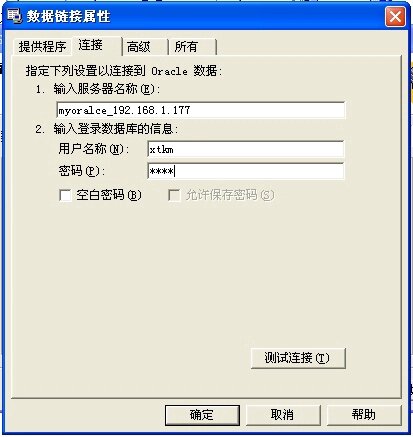This screenshot has height=437, width=413.
Task: Click into the 密码 password field
Action: click(x=245, y=171)
